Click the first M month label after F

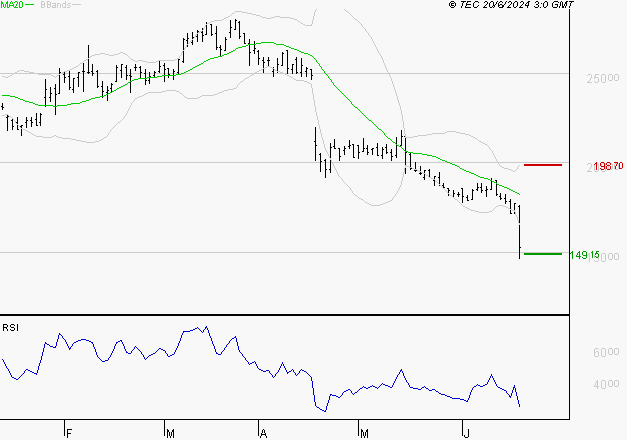click(170, 434)
